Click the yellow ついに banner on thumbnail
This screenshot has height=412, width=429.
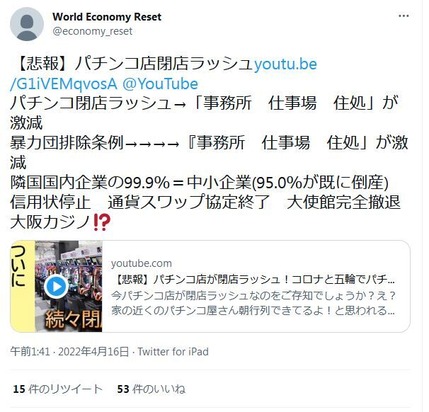tap(23, 286)
